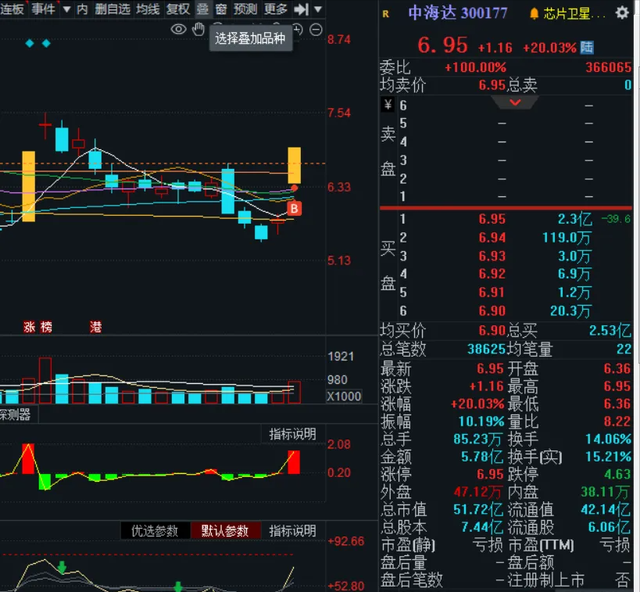The image size is (640, 592).
Task: Click the arrow-to-bar collapse icon in toolbar
Action: pos(301,9)
